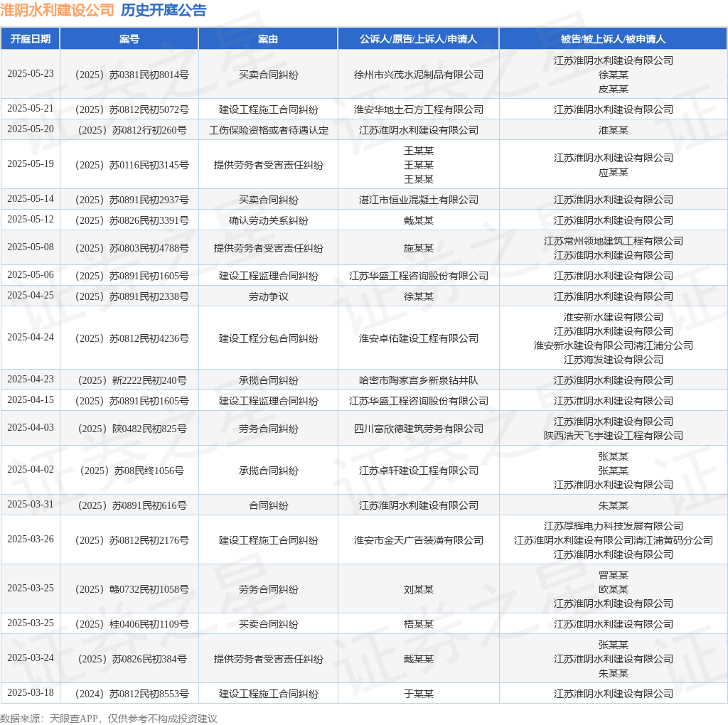Click plaintiff 刘某某
This screenshot has width=728, height=725.
point(418,589)
